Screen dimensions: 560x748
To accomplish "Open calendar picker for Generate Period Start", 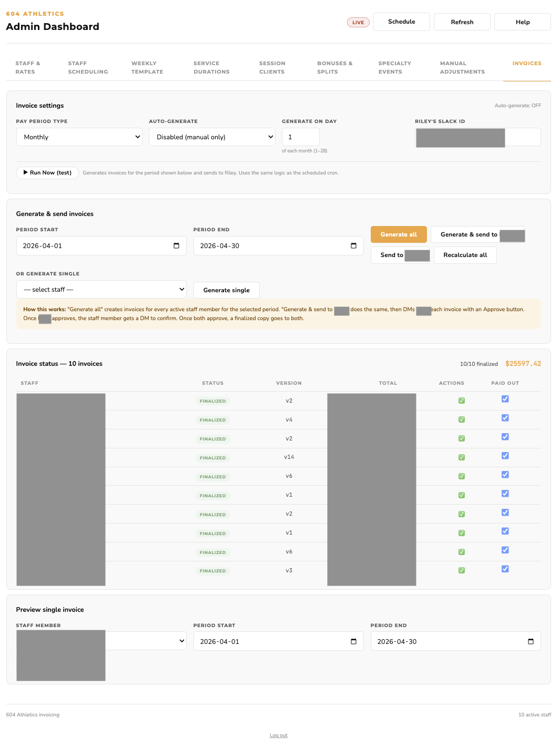I will point(176,245).
